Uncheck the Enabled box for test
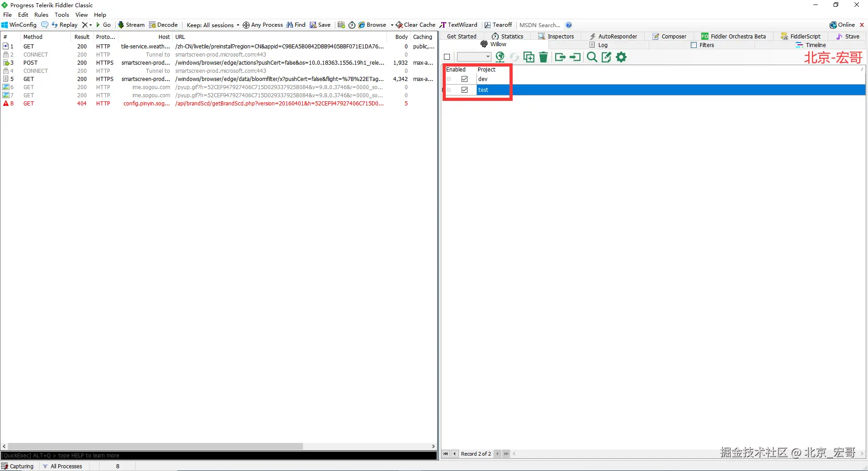The image size is (868, 471). [x=464, y=90]
